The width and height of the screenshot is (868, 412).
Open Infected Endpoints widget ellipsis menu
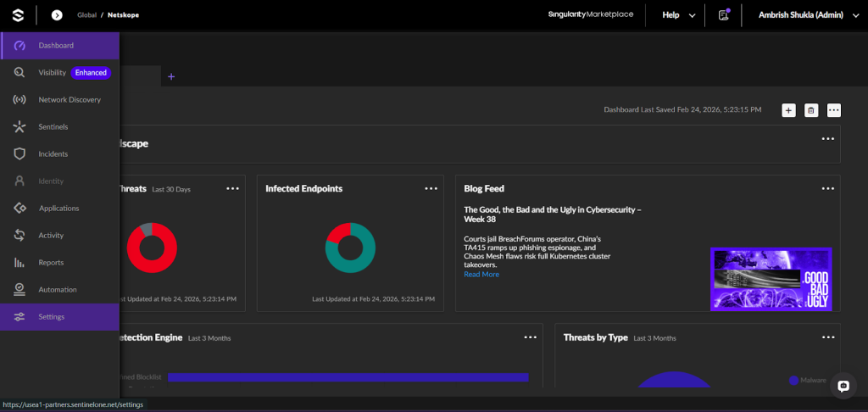431,189
